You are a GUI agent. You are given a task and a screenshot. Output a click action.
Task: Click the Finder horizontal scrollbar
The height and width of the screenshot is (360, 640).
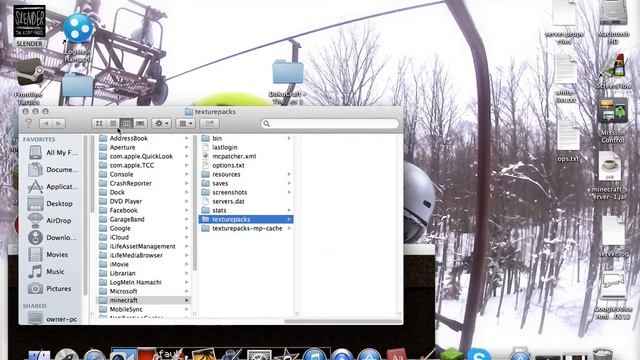343,321
